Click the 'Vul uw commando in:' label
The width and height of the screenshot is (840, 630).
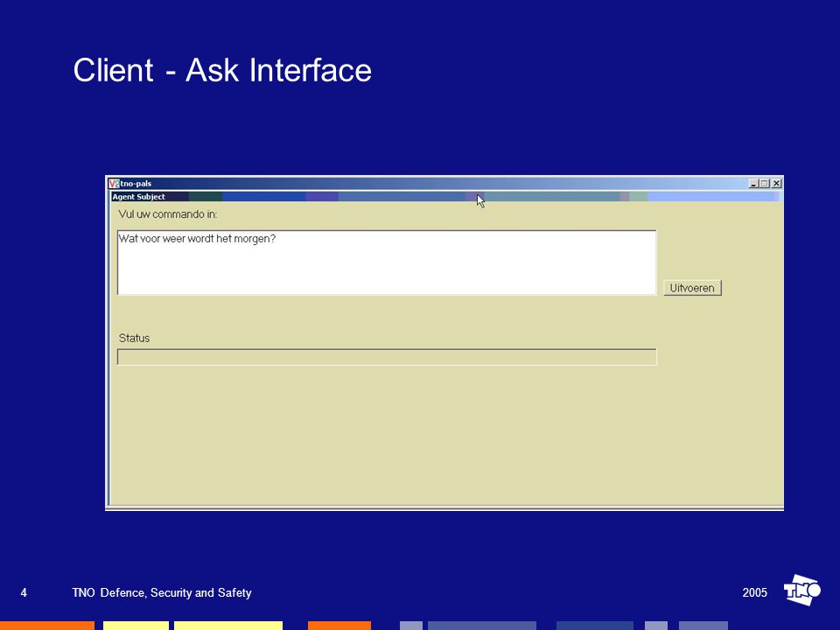click(x=168, y=214)
